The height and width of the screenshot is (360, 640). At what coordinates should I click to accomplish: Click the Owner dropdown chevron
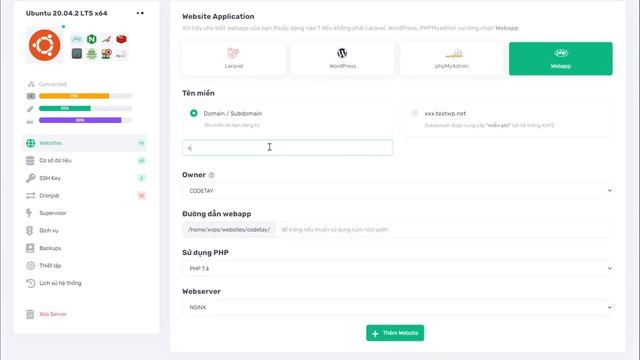[x=609, y=191]
